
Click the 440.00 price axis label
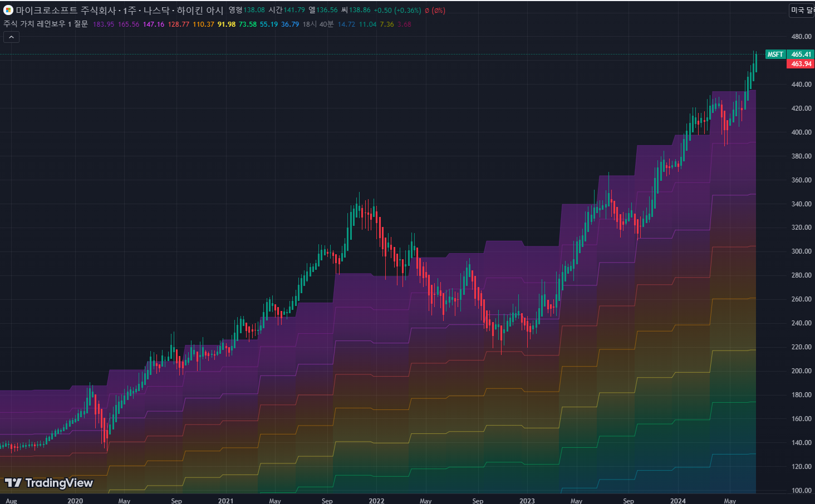[802, 85]
